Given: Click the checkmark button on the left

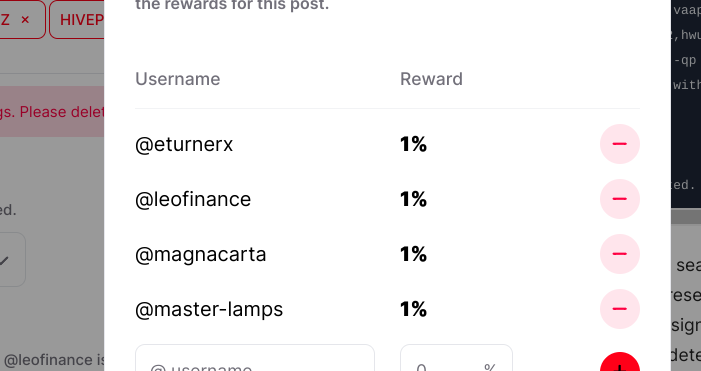Looking at the screenshot, I should pyautogui.click(x=6, y=260).
